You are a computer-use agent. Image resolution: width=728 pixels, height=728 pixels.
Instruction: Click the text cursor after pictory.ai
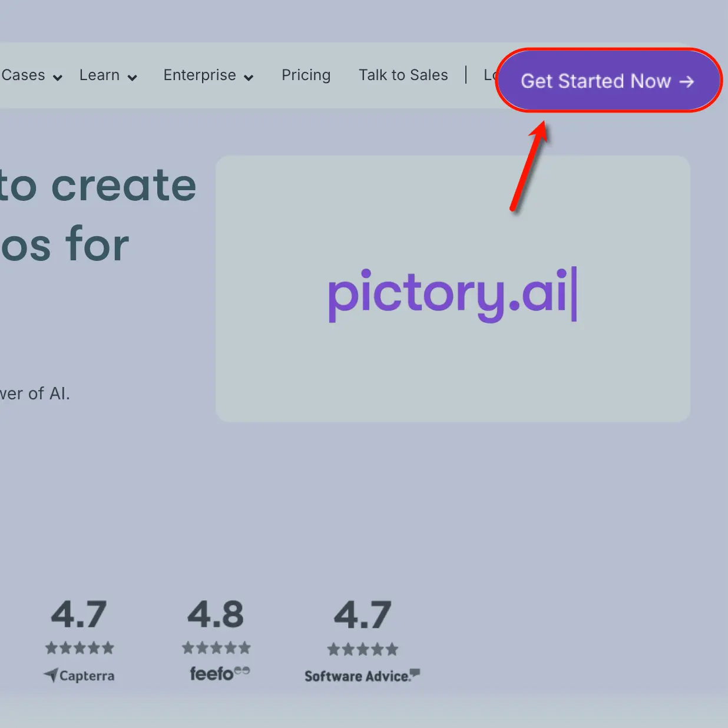click(574, 294)
